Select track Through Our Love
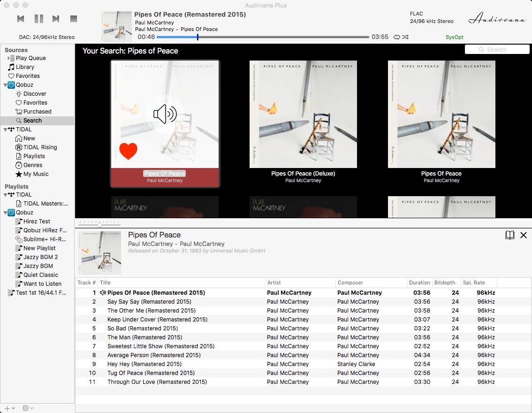The height and width of the screenshot is (413, 532). (x=304, y=382)
